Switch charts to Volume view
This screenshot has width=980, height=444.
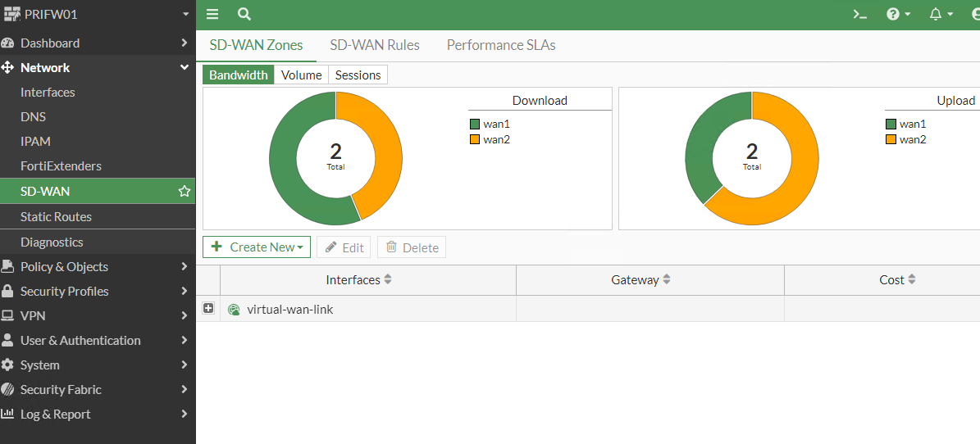pos(301,75)
